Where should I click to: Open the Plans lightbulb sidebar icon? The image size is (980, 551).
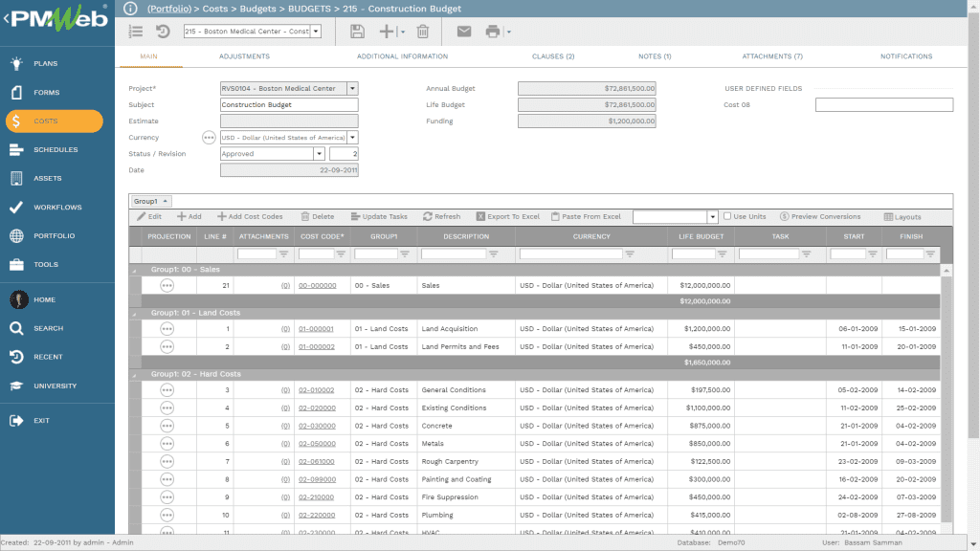(17, 63)
